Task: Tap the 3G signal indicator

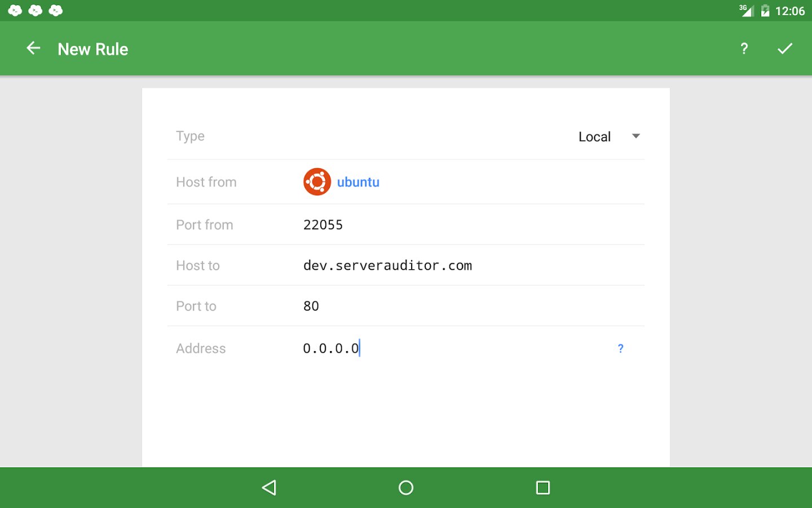Action: point(746,10)
